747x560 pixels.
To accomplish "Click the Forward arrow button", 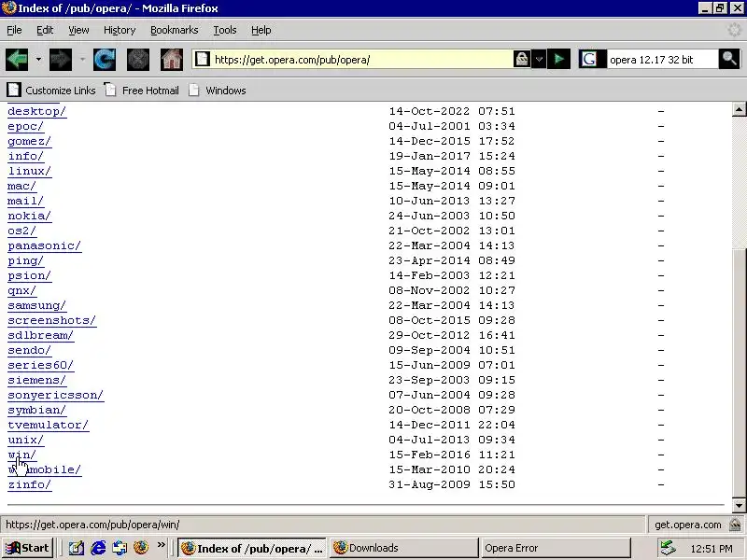I will [x=61, y=60].
